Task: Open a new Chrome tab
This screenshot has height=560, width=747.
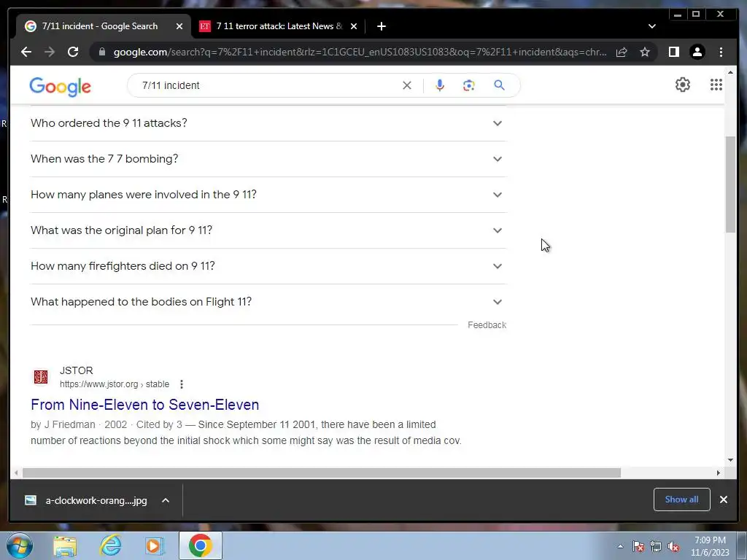Action: tap(381, 26)
